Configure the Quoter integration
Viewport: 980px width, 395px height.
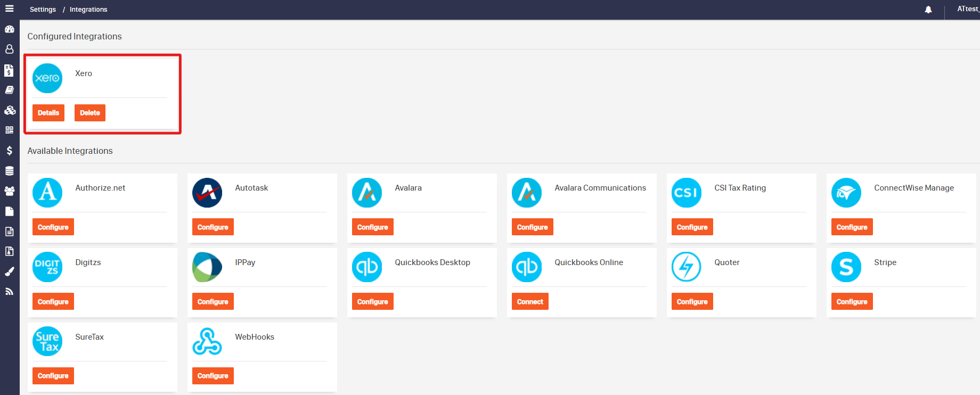coord(692,301)
